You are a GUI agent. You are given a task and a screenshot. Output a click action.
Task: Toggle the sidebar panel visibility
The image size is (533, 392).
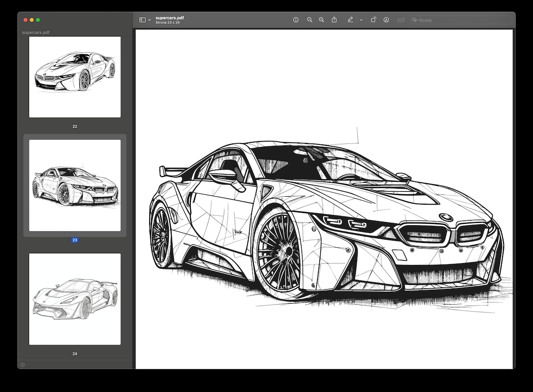[x=142, y=20]
